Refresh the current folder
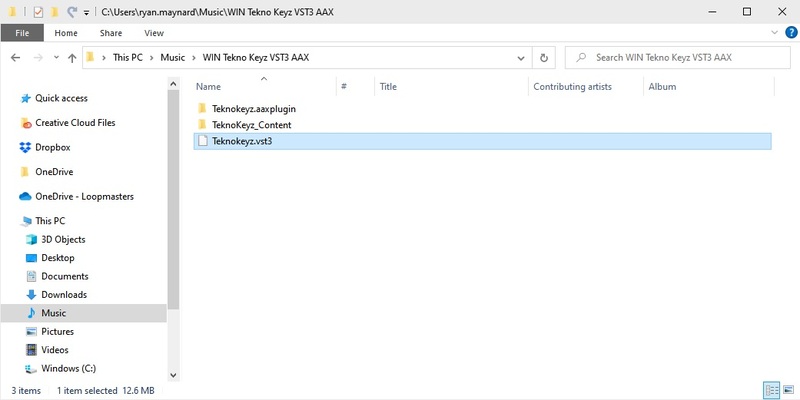800x400 pixels. pos(544,58)
